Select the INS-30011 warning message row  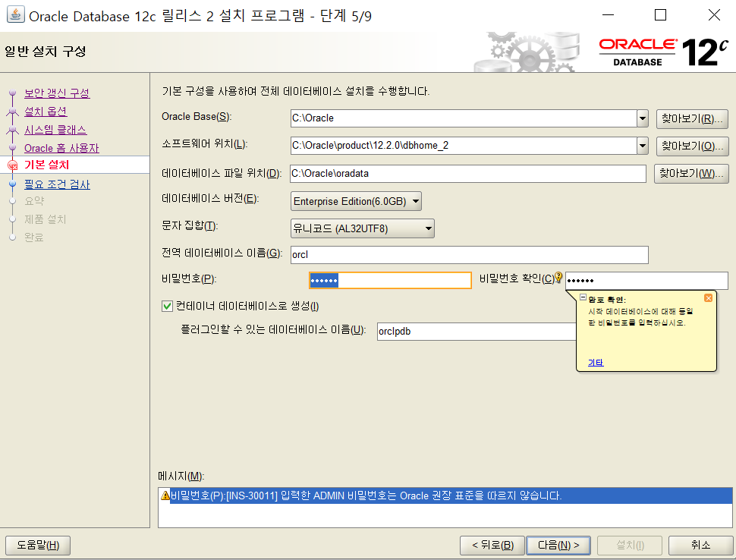click(445, 496)
